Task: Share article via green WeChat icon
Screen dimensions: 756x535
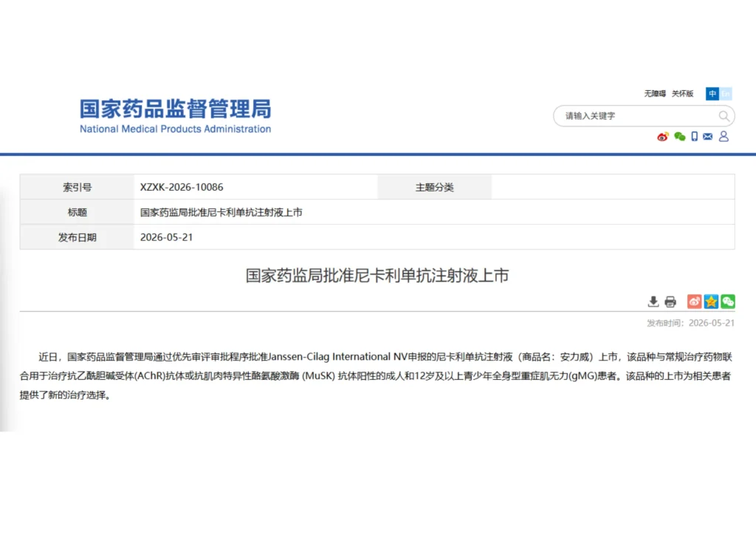Action: (727, 301)
